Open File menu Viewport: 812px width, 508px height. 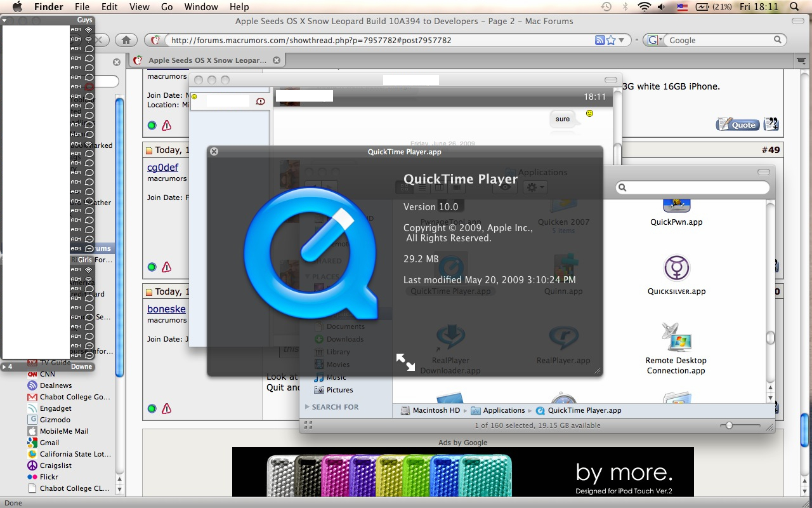coord(82,7)
